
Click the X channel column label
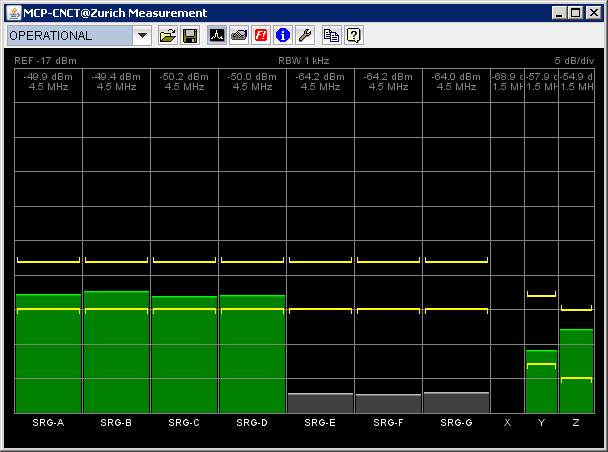[507, 423]
